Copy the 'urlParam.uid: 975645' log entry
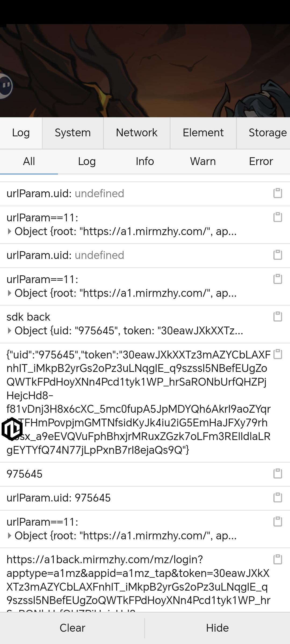The image size is (290, 644). click(x=278, y=497)
